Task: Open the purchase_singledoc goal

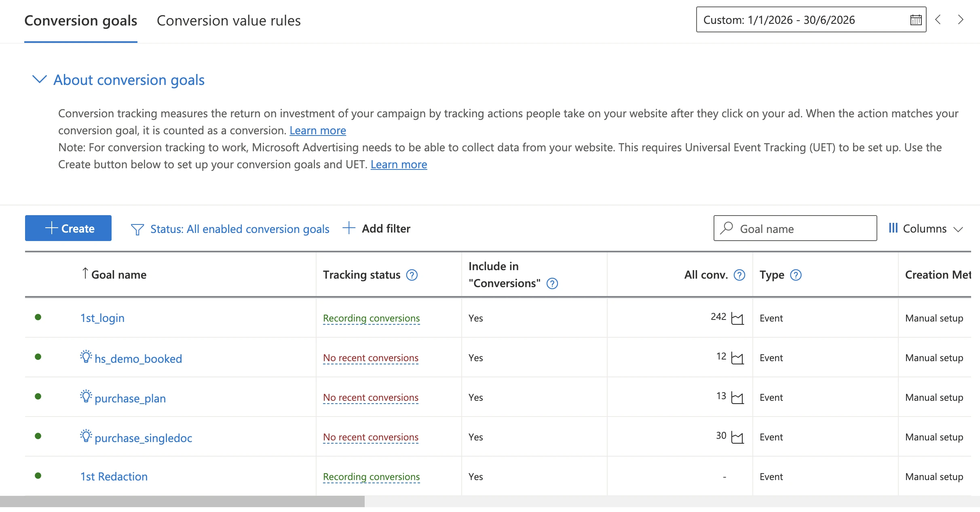Action: 143,438
